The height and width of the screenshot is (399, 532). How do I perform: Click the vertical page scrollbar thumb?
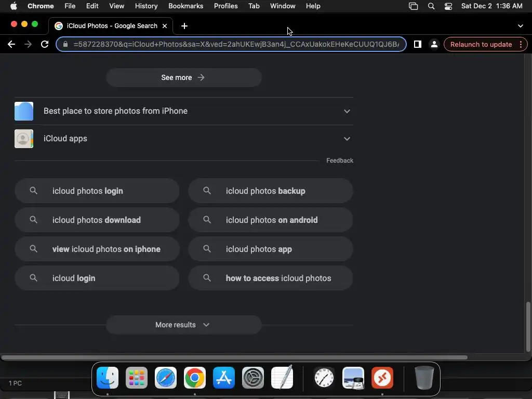(528, 326)
